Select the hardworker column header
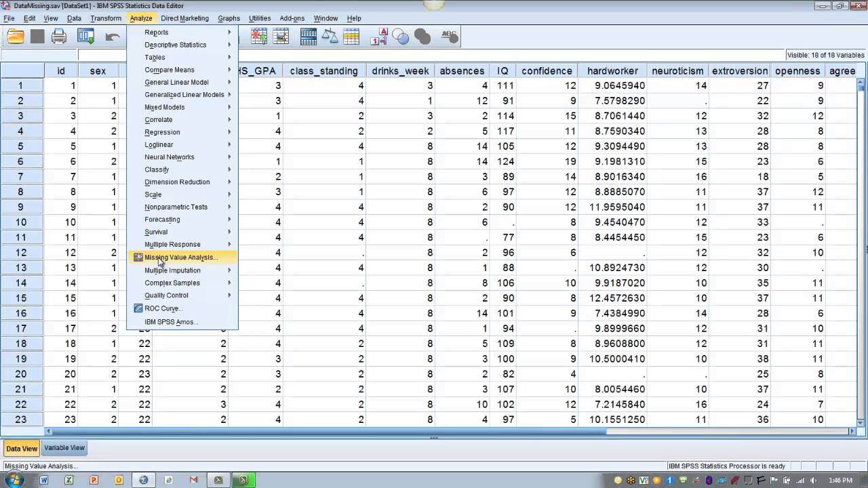Image resolution: width=868 pixels, height=488 pixels. (612, 70)
